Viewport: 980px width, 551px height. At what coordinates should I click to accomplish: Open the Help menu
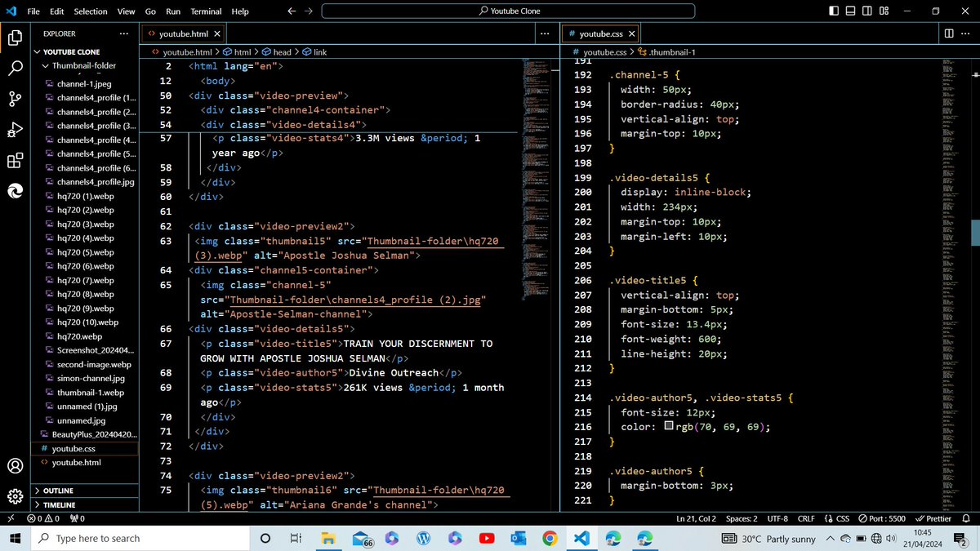click(x=240, y=11)
